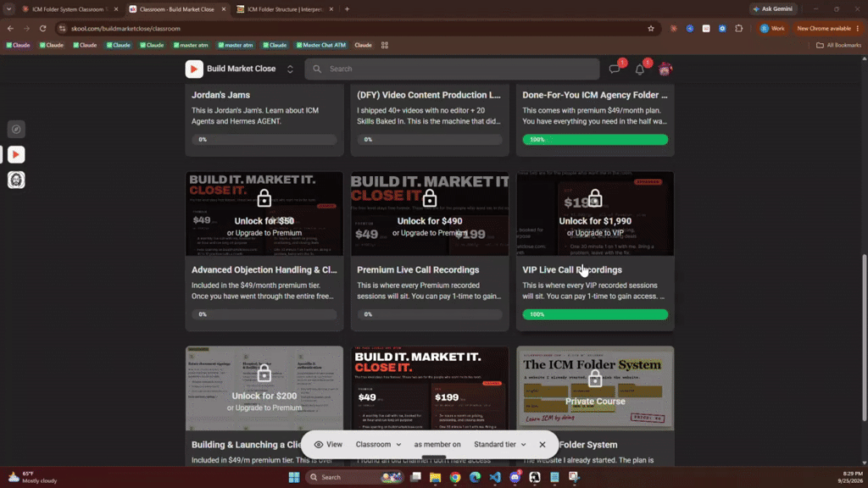Open Windows Start menu

click(294, 477)
